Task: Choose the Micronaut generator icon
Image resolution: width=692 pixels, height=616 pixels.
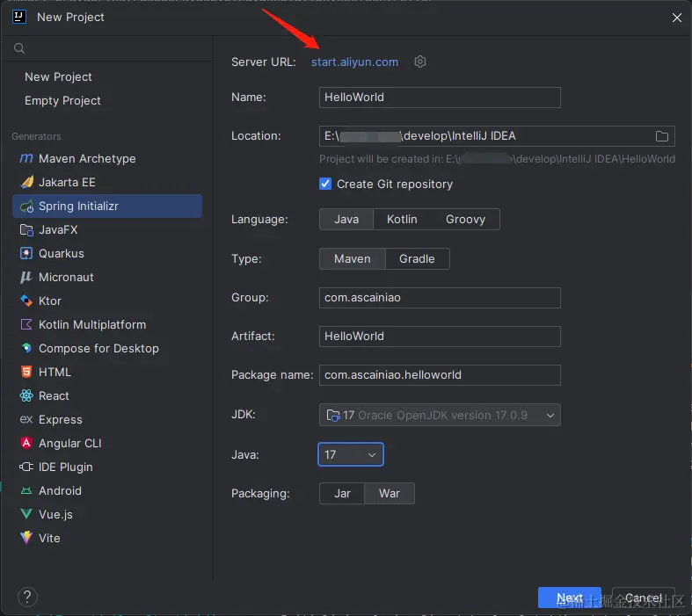Action: (26, 277)
